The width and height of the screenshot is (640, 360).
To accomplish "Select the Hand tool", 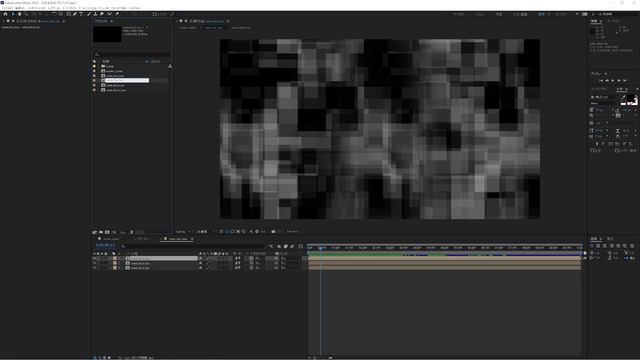I will (19, 14).
